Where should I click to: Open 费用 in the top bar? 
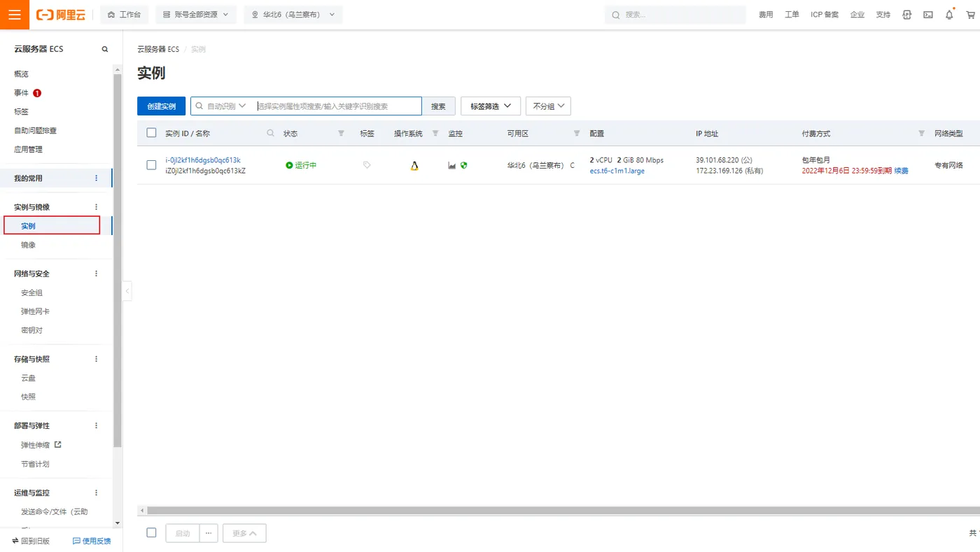click(766, 15)
